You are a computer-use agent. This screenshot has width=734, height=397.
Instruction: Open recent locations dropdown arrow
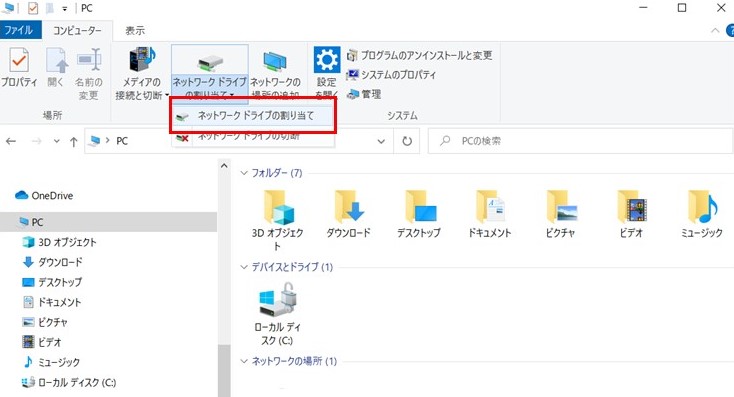point(57,141)
